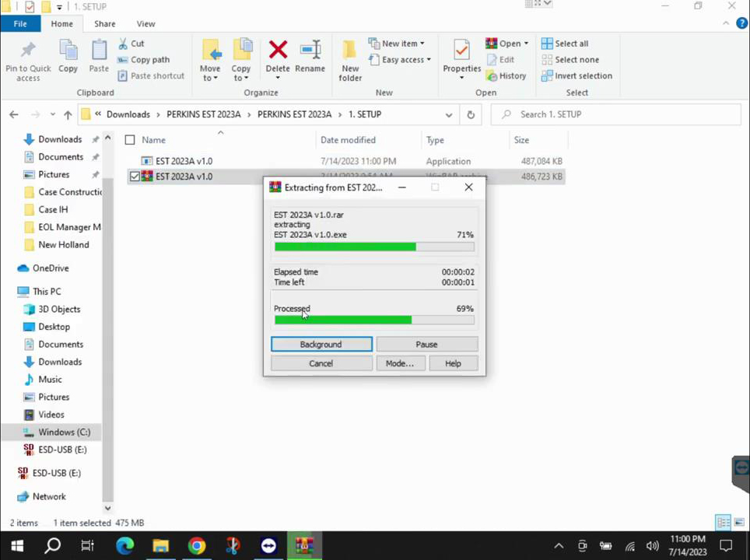
Task: Switch to the View ribbon tab
Action: click(x=146, y=23)
